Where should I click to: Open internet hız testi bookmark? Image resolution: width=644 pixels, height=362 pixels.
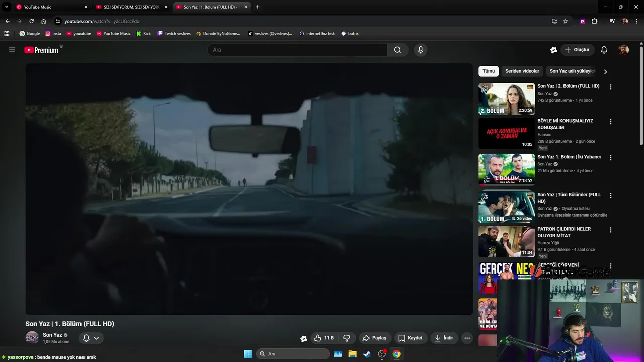click(x=317, y=34)
